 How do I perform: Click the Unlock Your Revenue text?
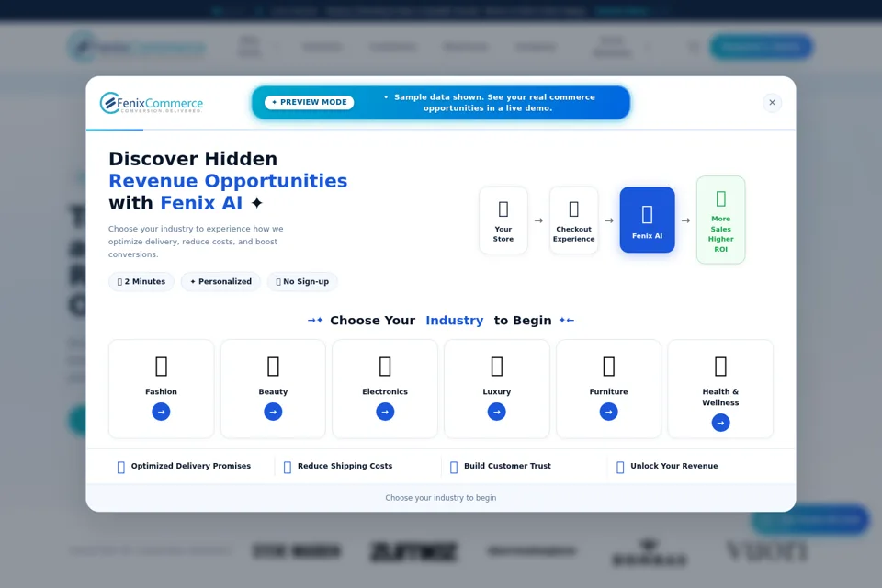pyautogui.click(x=673, y=466)
